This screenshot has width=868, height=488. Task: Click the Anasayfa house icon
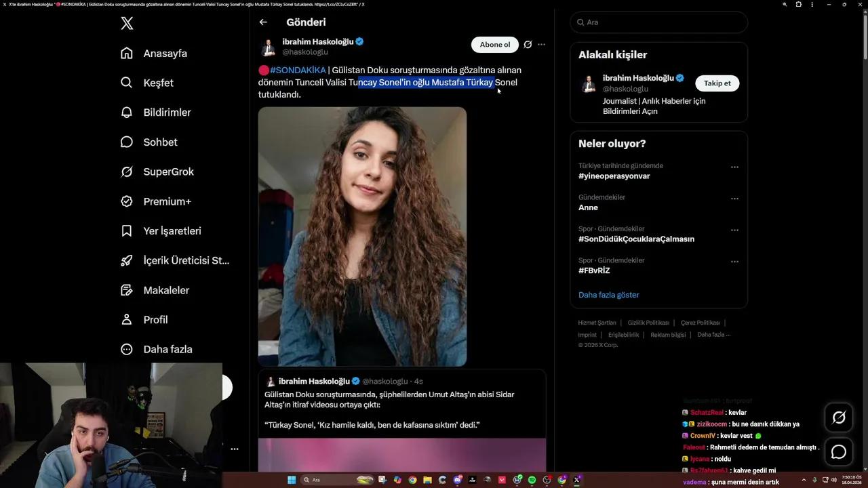pyautogui.click(x=127, y=54)
